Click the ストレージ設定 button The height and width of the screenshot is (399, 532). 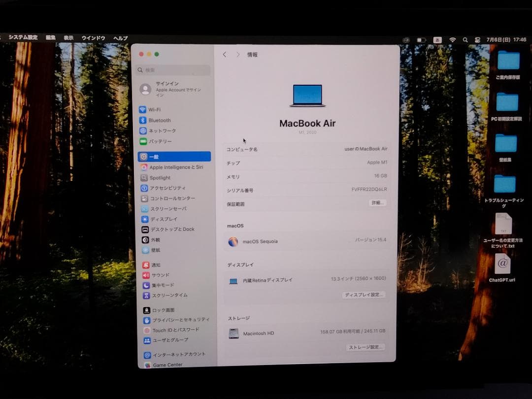tap(366, 347)
